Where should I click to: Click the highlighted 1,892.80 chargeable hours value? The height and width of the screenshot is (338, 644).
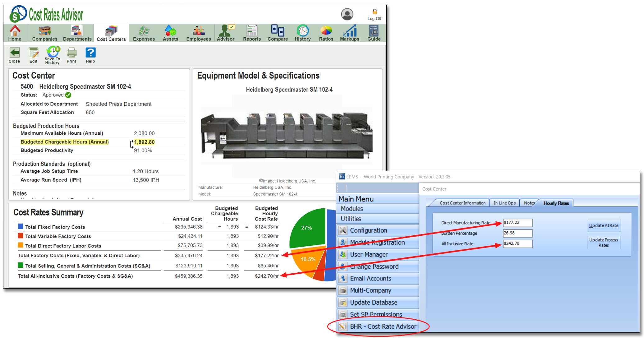click(x=144, y=142)
